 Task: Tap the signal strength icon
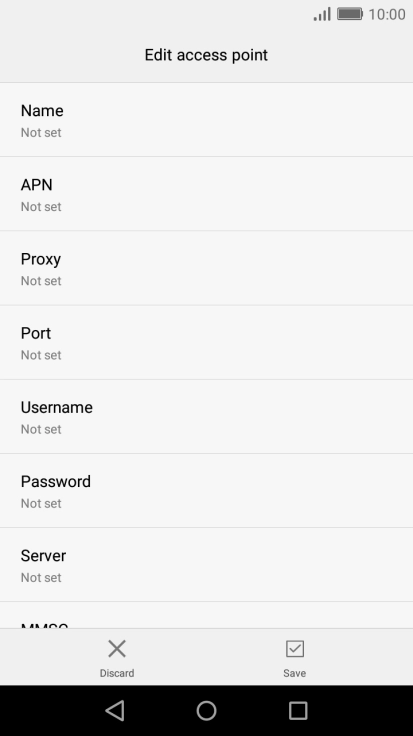322,14
